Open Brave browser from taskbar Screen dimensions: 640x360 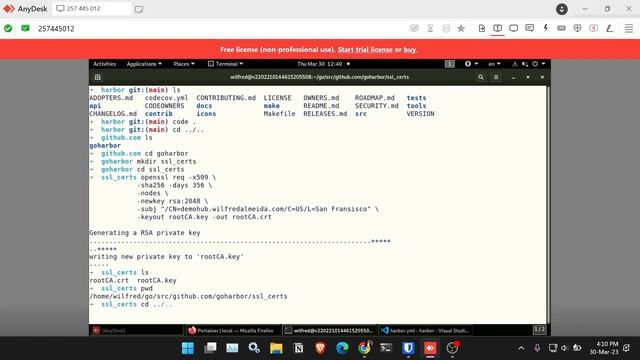(320, 348)
